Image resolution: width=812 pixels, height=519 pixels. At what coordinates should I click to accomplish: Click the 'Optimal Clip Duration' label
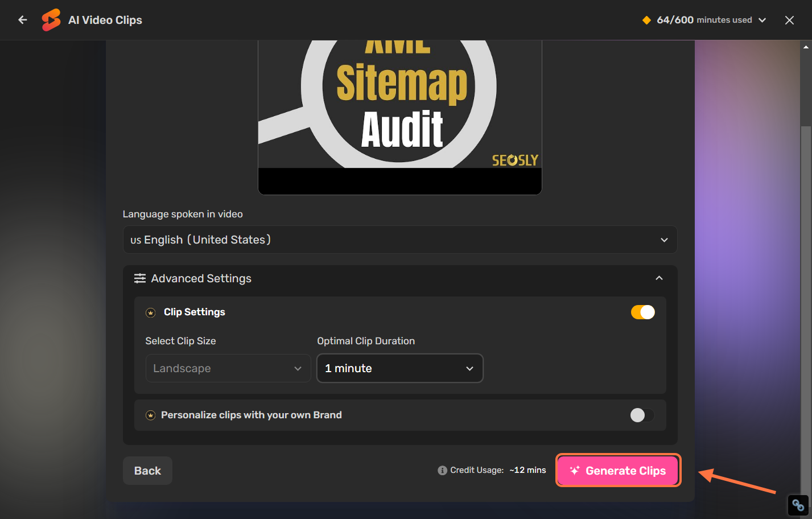366,341
